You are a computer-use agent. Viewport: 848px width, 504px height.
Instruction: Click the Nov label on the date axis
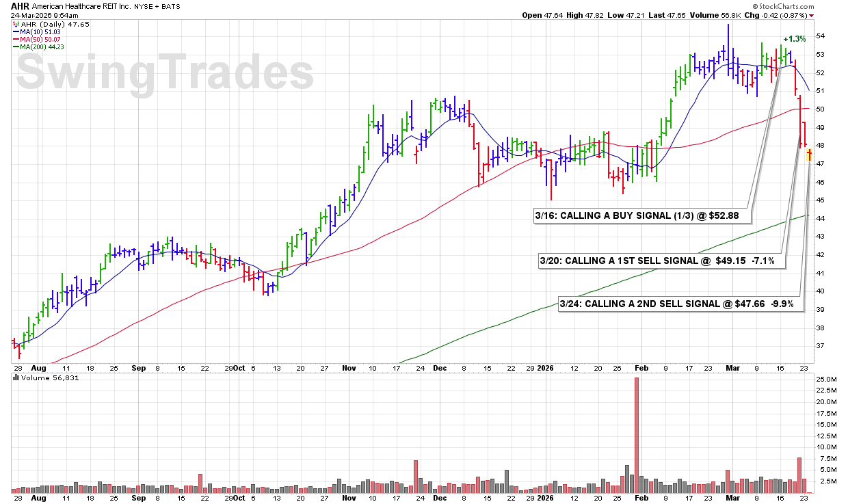[x=349, y=367]
